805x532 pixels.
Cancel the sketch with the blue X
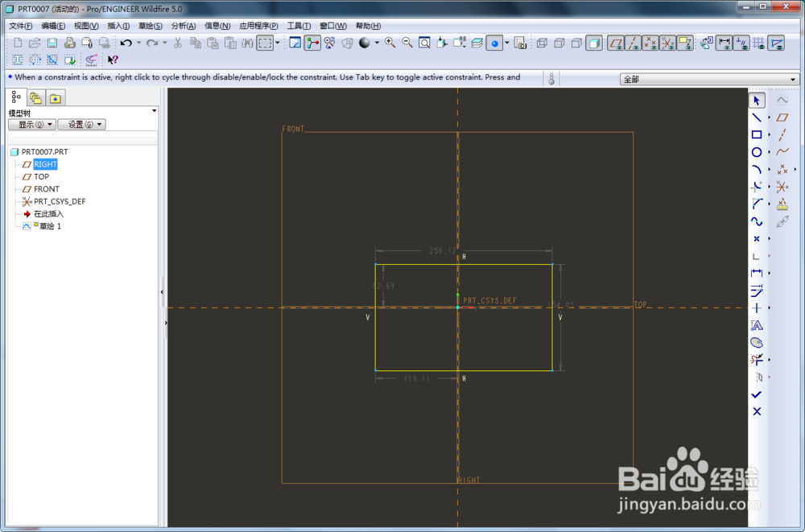(756, 411)
